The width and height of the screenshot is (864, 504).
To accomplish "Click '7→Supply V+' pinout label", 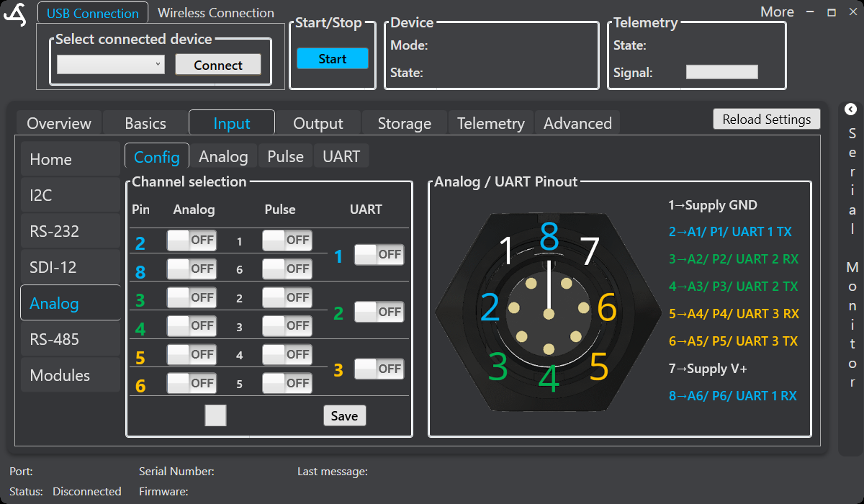I will pos(708,369).
